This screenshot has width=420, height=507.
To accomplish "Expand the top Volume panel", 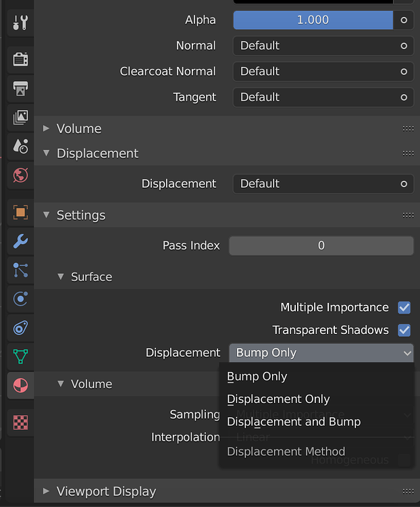I will tap(46, 128).
